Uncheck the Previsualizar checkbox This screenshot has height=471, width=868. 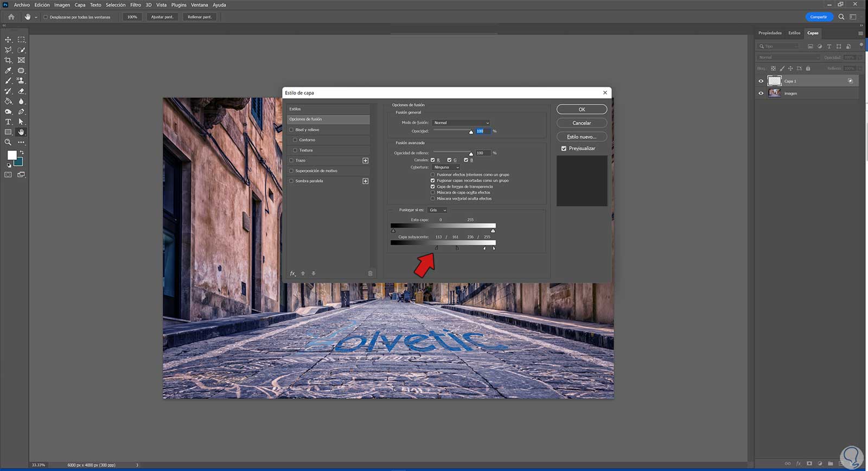pyautogui.click(x=564, y=149)
